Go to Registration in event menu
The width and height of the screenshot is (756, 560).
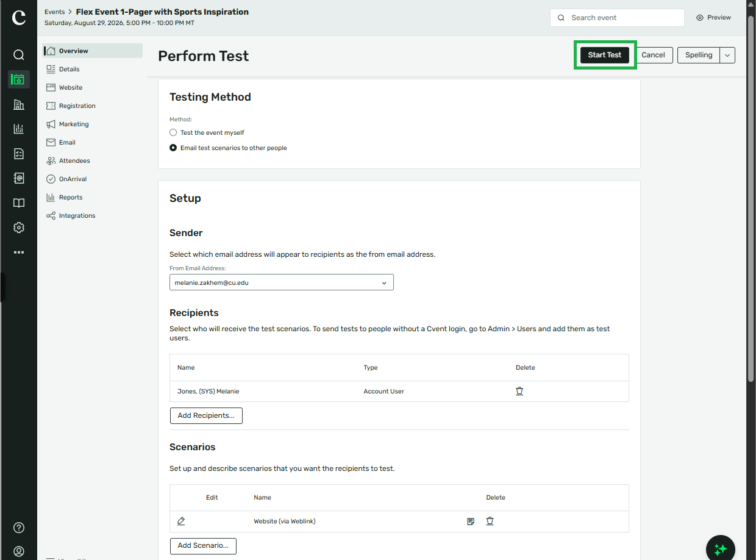77,106
